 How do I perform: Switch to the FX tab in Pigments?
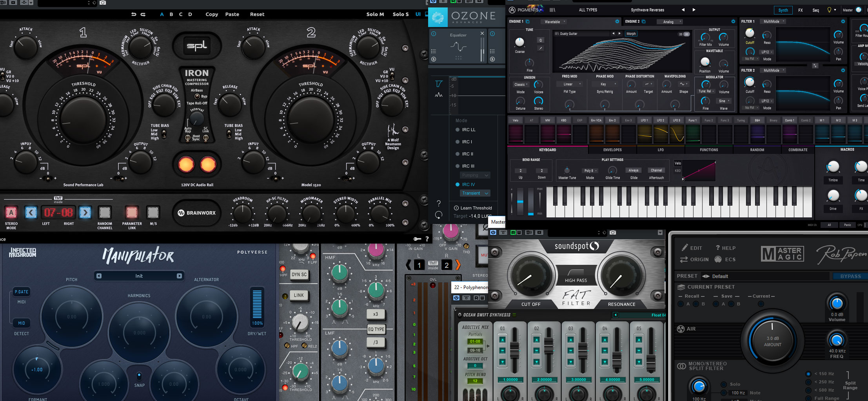801,10
